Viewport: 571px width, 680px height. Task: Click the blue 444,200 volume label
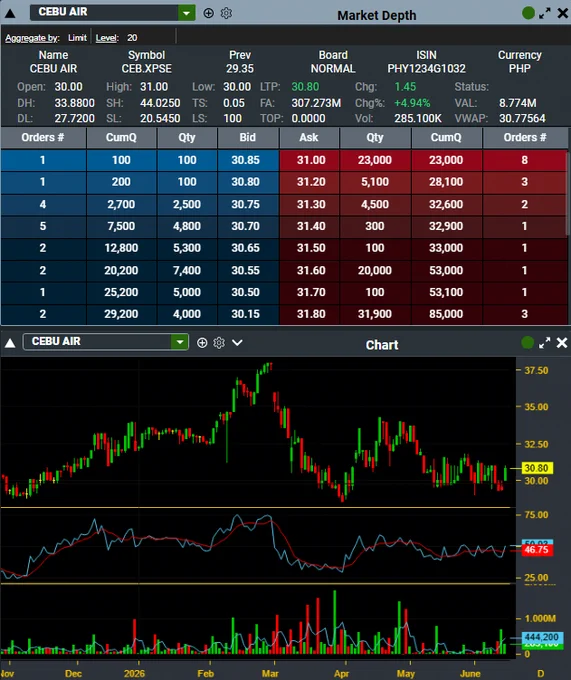[x=541, y=638]
